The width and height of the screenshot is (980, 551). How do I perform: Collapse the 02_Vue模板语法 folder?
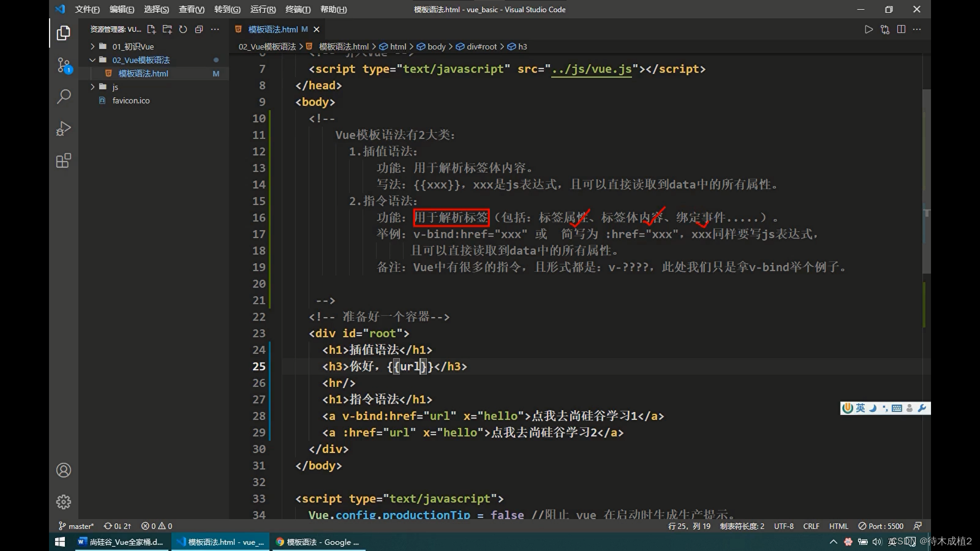(153, 60)
